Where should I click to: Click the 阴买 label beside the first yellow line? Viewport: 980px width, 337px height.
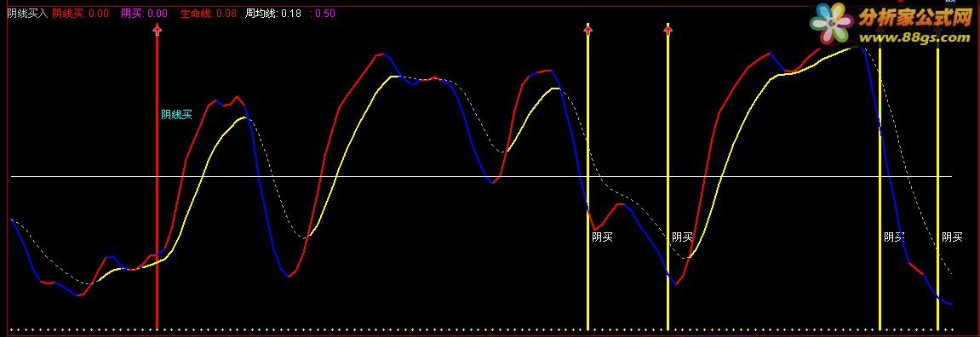coord(603,237)
